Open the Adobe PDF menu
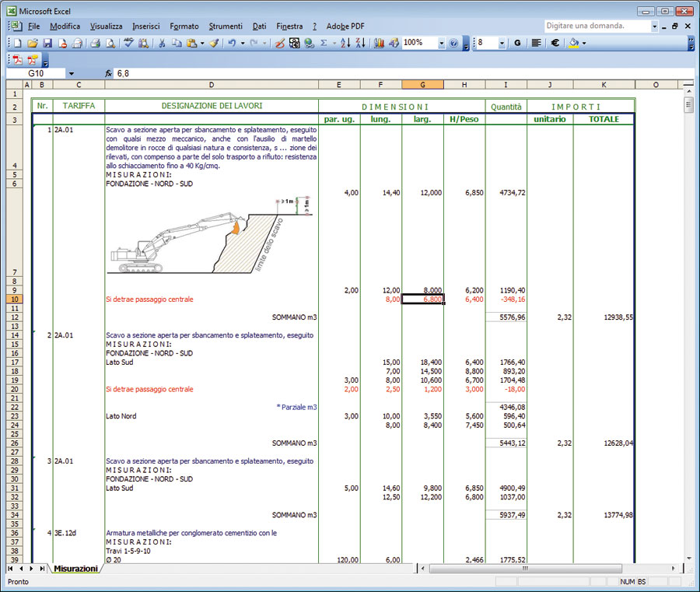This screenshot has width=700, height=592. (345, 26)
